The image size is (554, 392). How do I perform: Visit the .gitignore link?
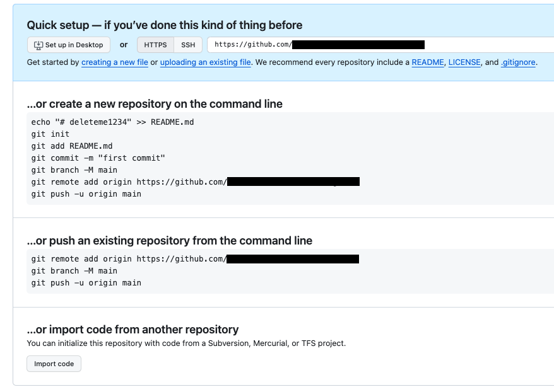click(518, 62)
